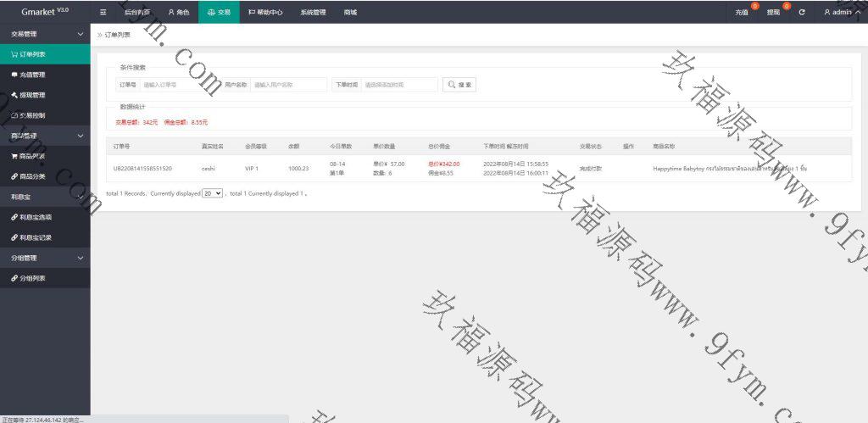Toggle the sidebar with the hamburger icon

[x=103, y=13]
